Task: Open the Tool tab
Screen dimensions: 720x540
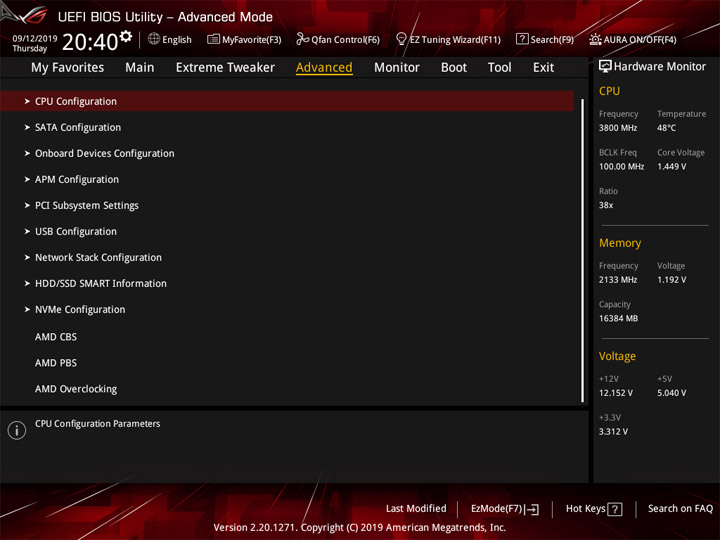Action: 500,68
